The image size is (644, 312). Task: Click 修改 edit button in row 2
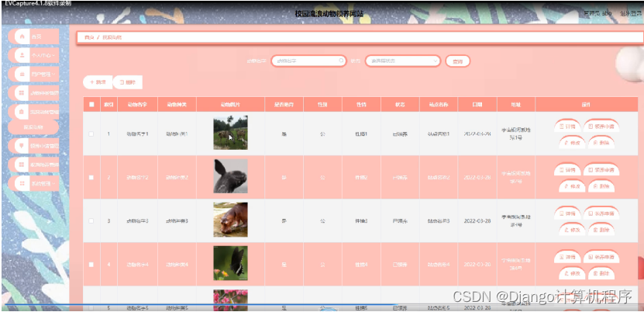coord(572,185)
